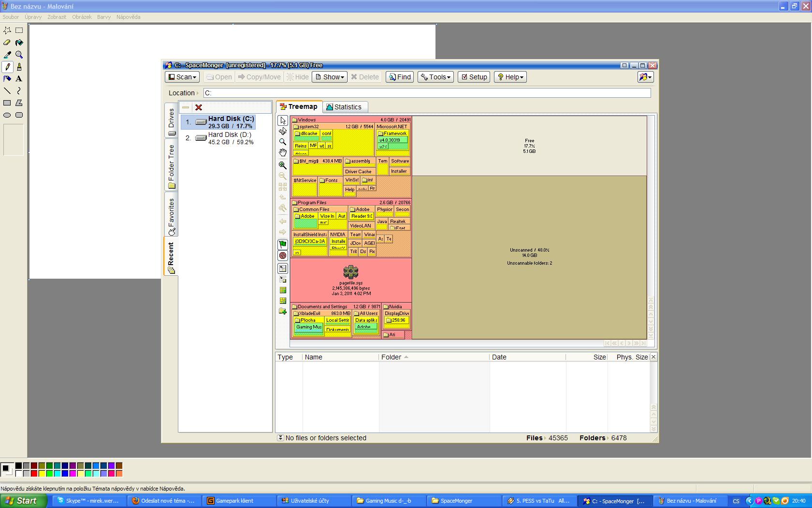Viewport: 812px width, 508px height.
Task: Sort the file list by Name column
Action: click(340, 357)
